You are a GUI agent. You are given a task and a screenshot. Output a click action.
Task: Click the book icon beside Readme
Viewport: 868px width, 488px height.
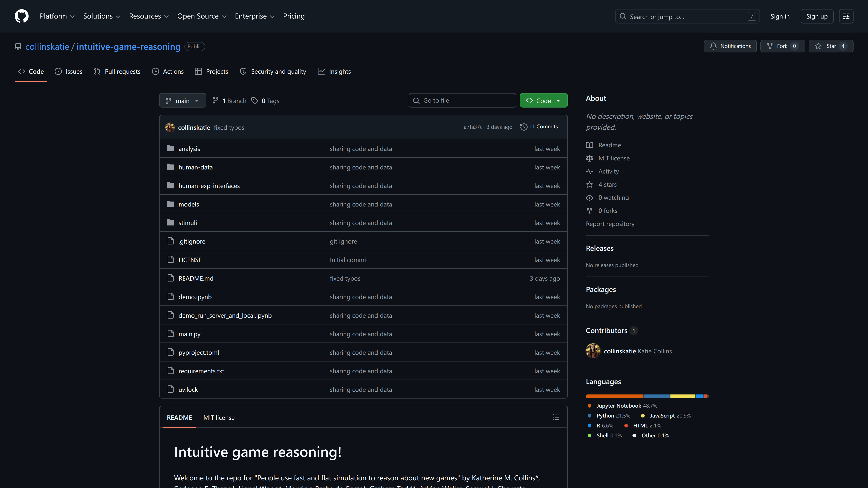(x=589, y=145)
